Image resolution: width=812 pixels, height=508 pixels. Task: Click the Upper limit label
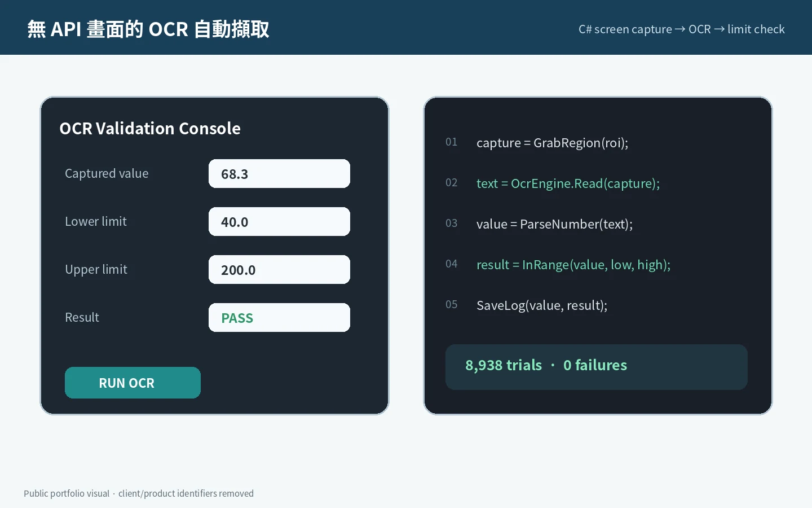tap(96, 270)
